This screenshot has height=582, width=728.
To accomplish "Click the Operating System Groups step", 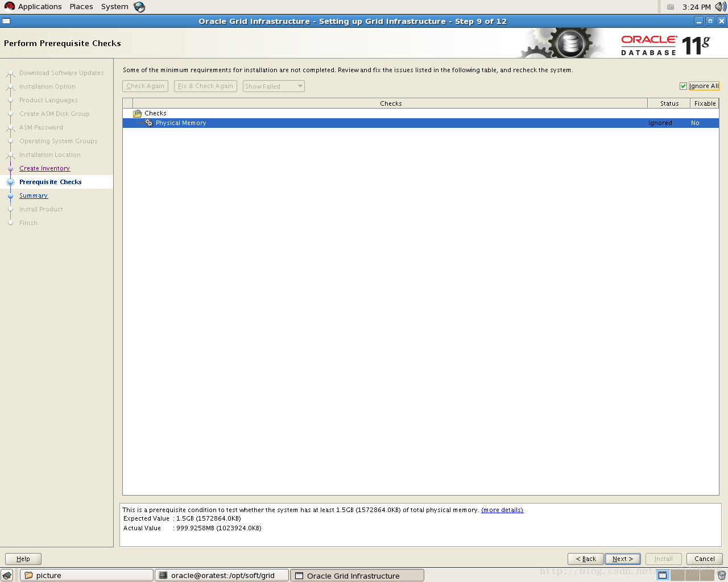I will click(x=59, y=141).
